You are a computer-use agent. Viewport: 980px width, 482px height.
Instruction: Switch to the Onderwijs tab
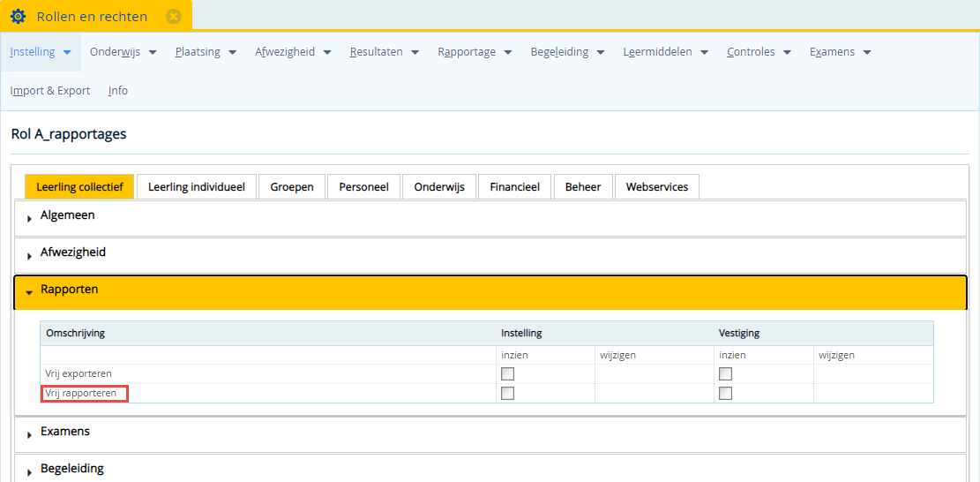point(439,187)
